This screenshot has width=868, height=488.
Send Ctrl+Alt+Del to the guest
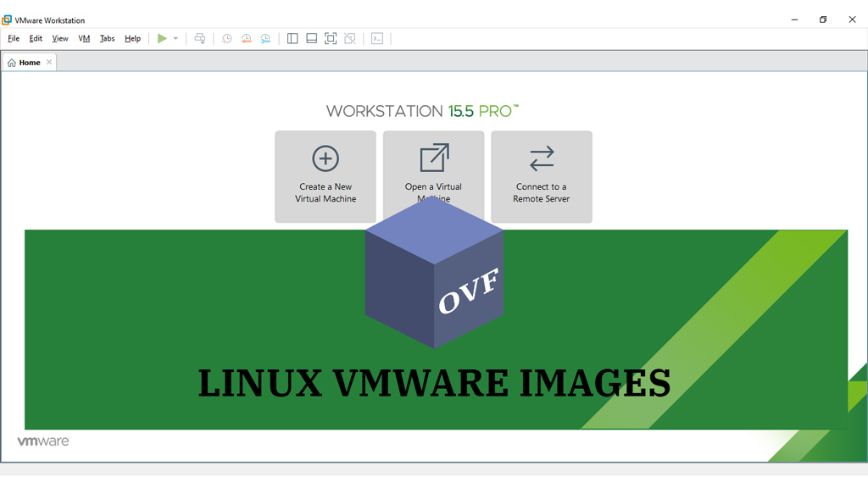click(200, 38)
